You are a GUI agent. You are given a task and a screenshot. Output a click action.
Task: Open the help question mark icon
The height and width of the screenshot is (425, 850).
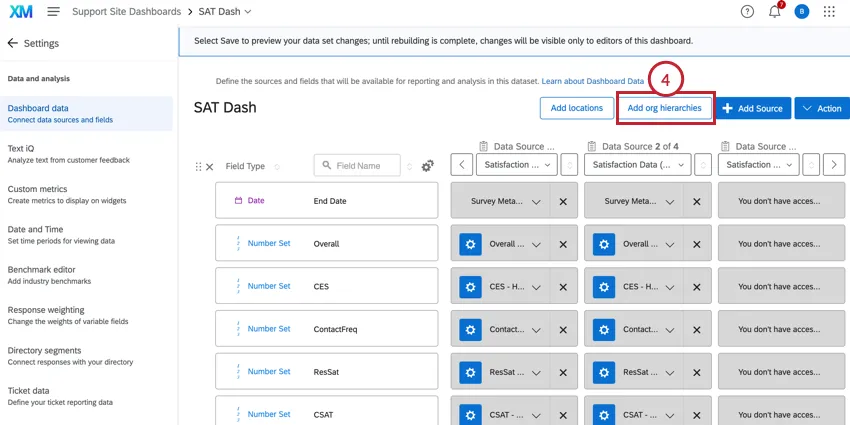tap(747, 12)
